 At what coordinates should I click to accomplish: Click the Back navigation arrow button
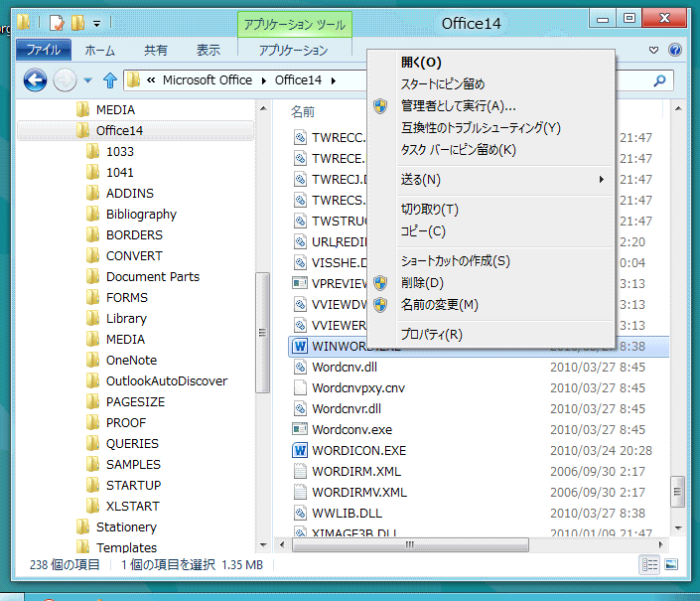[36, 80]
